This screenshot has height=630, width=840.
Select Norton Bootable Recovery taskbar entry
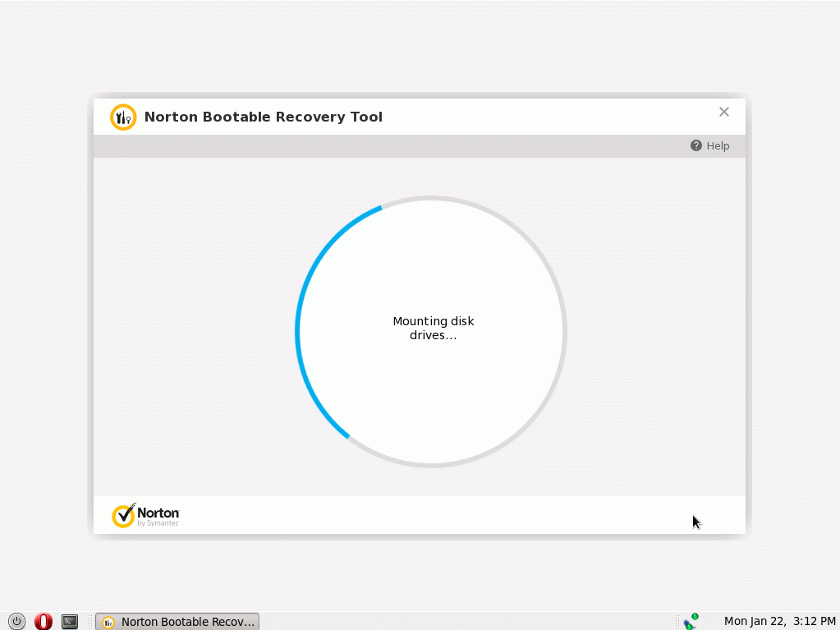(x=177, y=622)
